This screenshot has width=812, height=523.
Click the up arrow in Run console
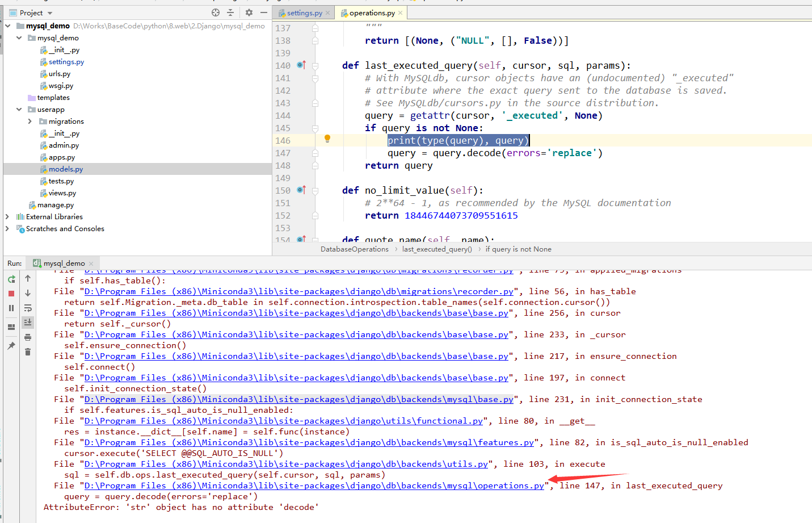[28, 278]
